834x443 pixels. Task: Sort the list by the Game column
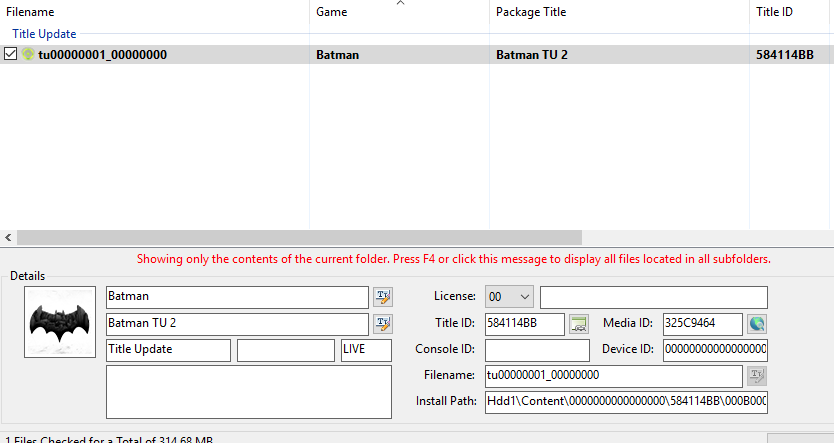[x=332, y=12]
